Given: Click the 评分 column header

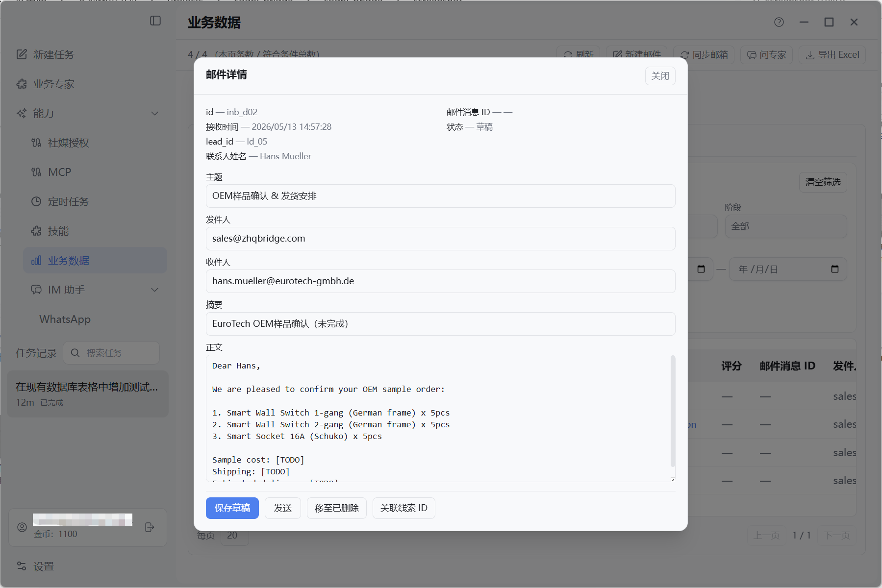Looking at the screenshot, I should click(731, 366).
